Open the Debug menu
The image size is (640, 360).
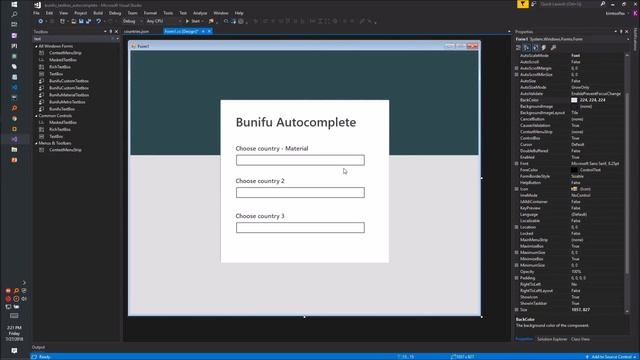point(115,13)
